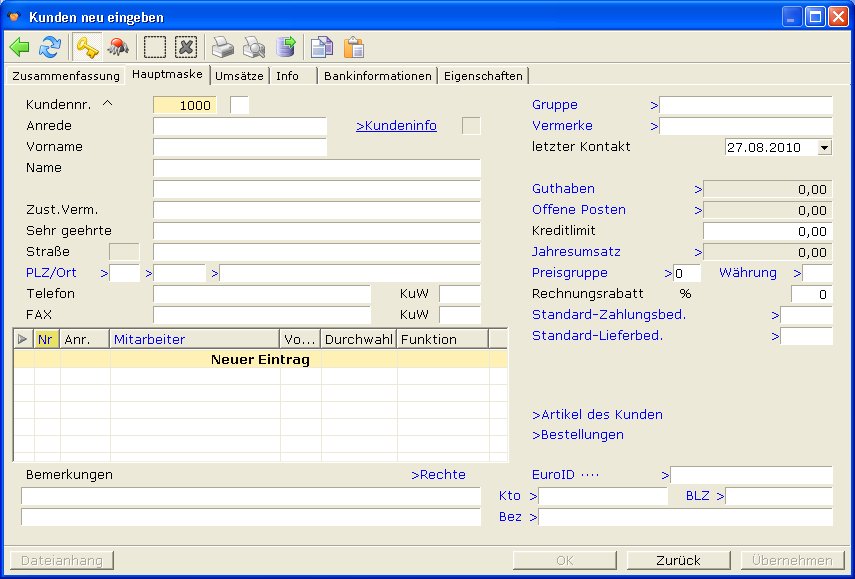Click the green back arrow icon
The image size is (855, 579).
point(20,47)
